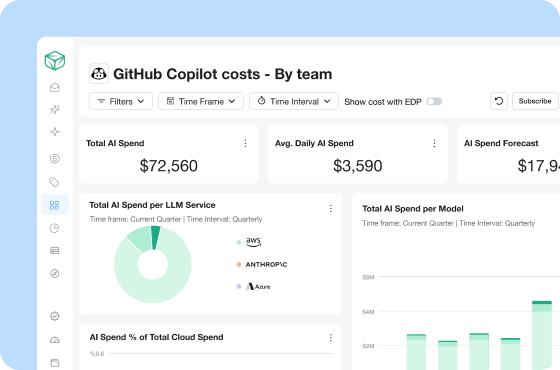This screenshot has height=370, width=560.
Task: Select the highlighted dashboards grid icon
Action: pyautogui.click(x=54, y=205)
